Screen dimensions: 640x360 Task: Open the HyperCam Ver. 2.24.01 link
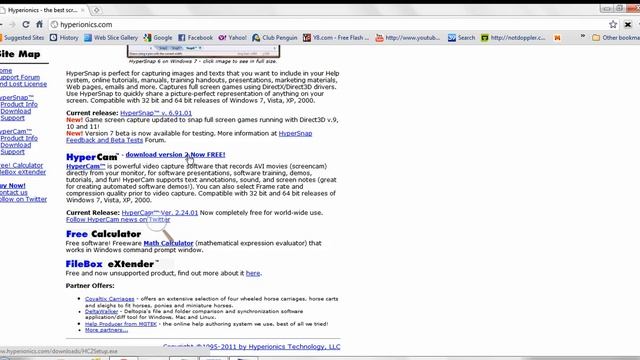point(160,213)
